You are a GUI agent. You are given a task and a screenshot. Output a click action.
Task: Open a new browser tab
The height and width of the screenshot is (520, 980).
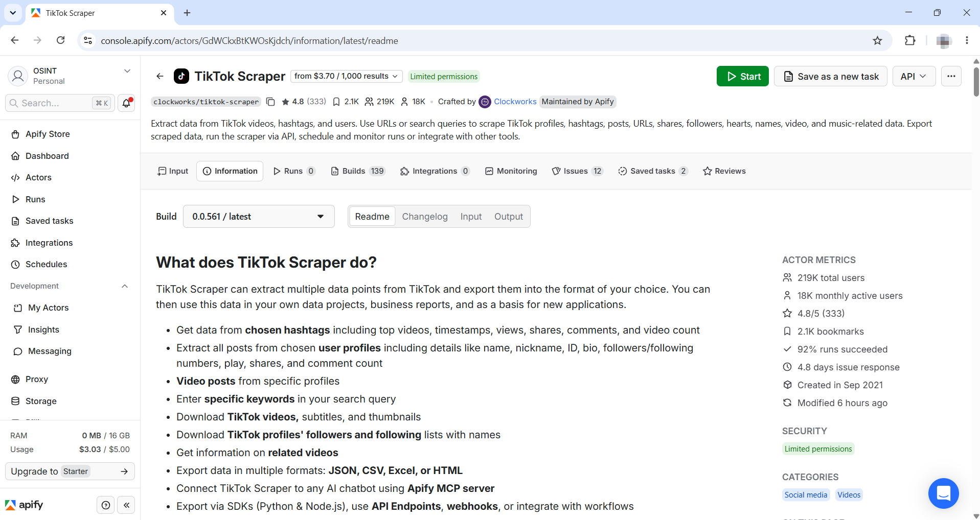point(187,13)
